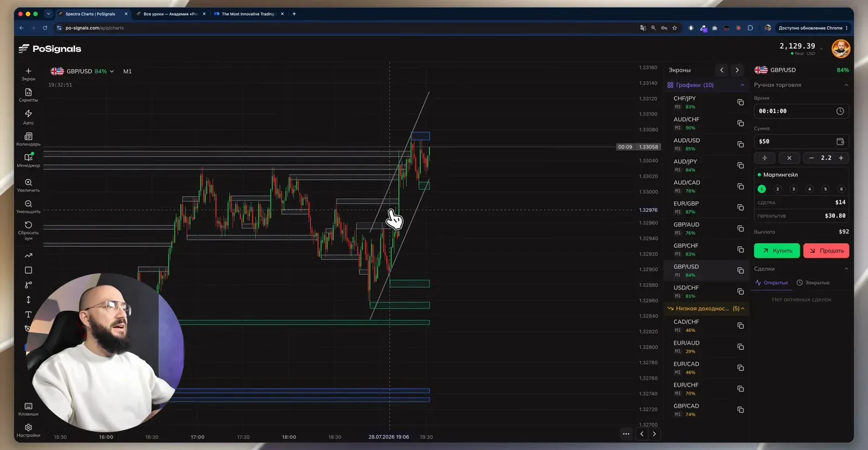868x450 pixels.
Task: Increase the 2.2 multiplier with plus
Action: (841, 158)
